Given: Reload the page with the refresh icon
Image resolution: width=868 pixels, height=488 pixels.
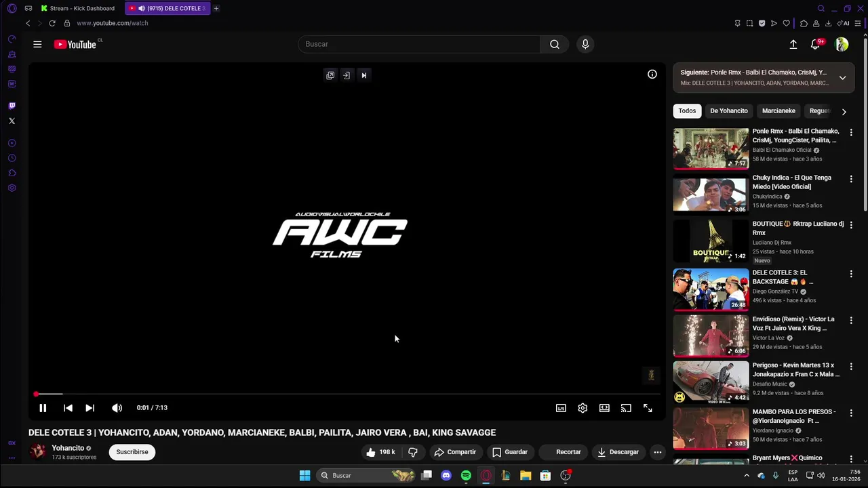Looking at the screenshot, I should tap(52, 23).
